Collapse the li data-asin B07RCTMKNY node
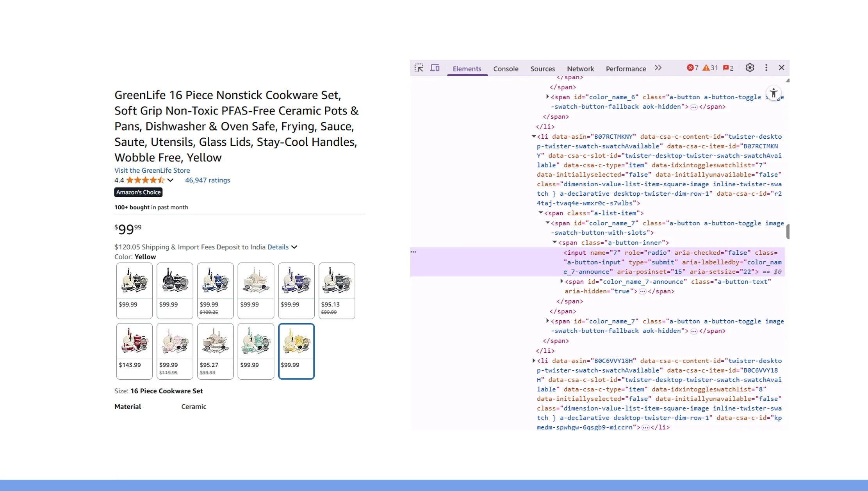 (533, 136)
